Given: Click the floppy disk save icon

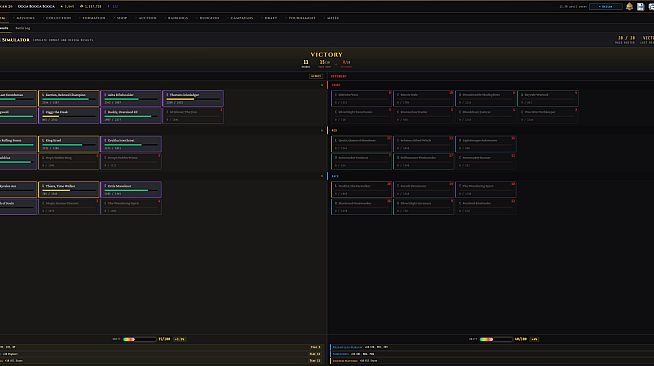Looking at the screenshot, I should (x=640, y=6).
